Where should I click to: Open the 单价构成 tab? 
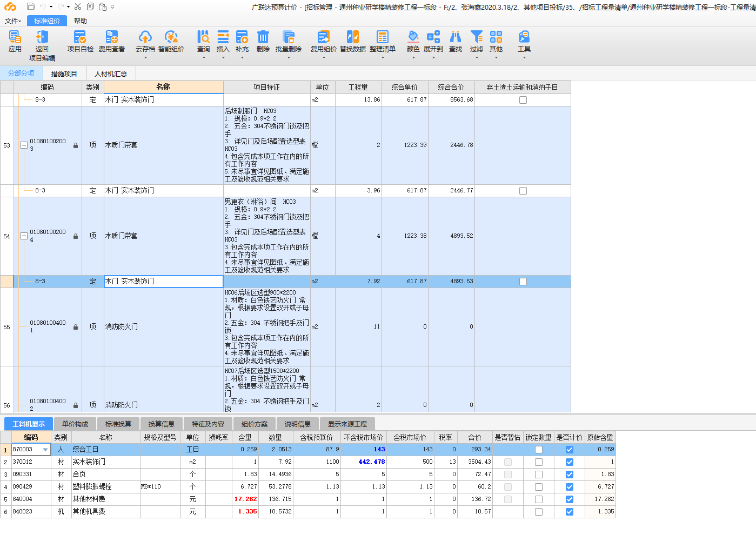point(75,424)
